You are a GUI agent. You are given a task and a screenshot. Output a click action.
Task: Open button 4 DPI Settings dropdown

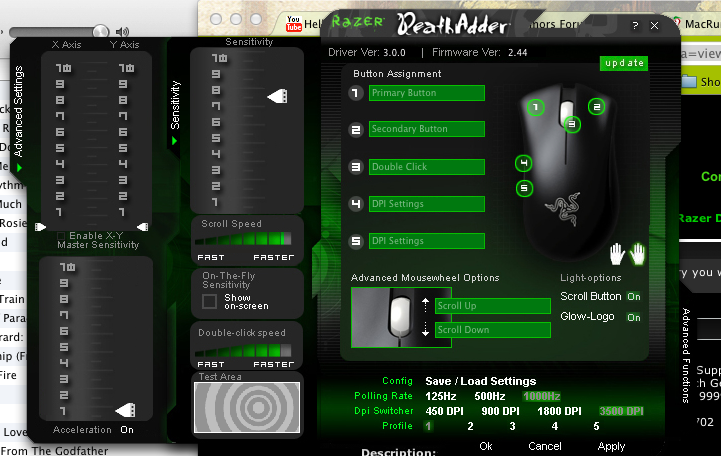point(427,204)
